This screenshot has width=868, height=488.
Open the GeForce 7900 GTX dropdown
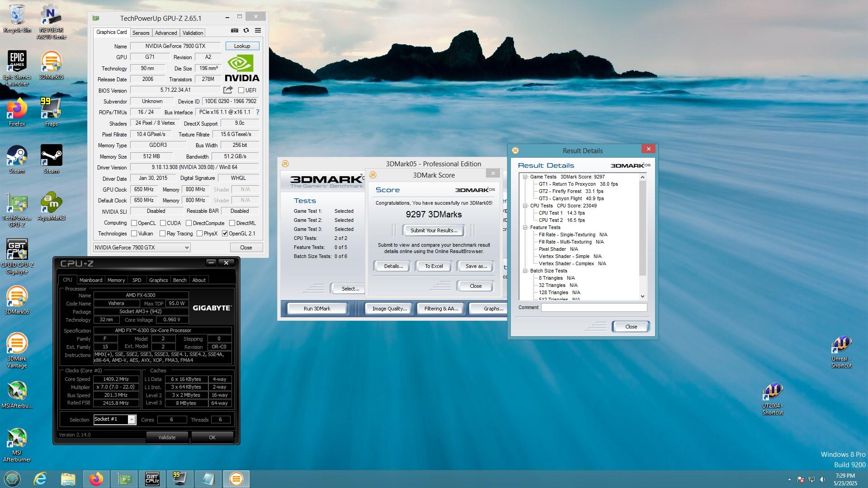(142, 248)
